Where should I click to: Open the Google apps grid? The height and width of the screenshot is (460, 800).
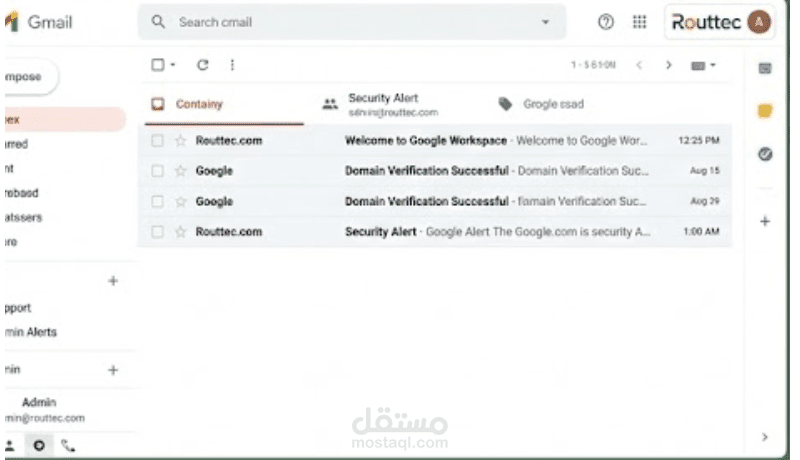(x=639, y=22)
